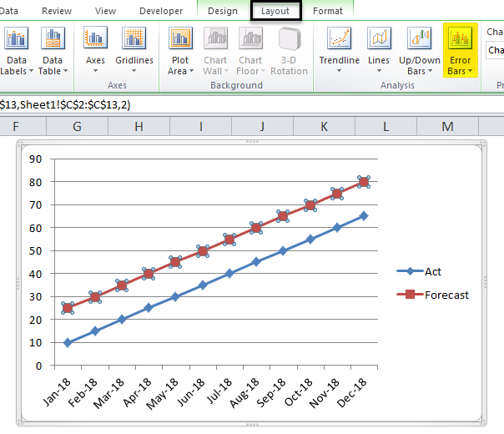
Task: Click the Gridlines icon
Action: [134, 39]
